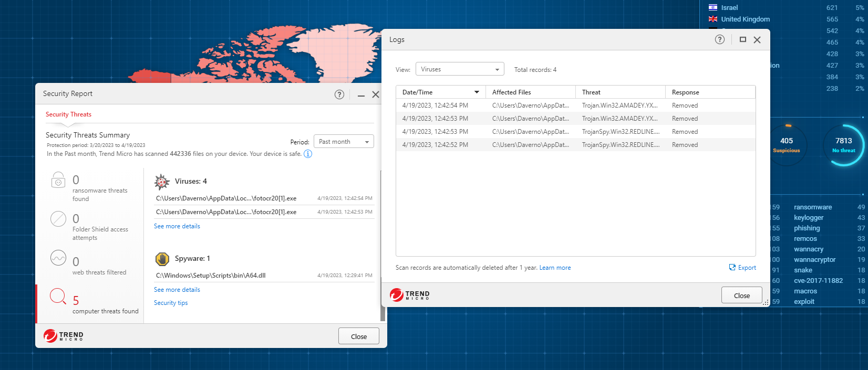This screenshot has width=868, height=370.
Task: Click the 7813 No threat gauge
Action: [x=844, y=145]
